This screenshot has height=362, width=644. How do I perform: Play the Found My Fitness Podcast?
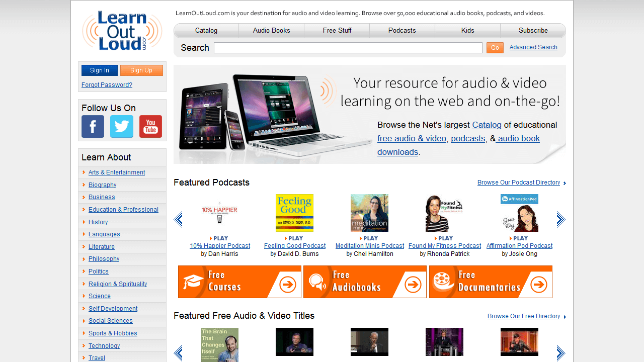[444, 238]
